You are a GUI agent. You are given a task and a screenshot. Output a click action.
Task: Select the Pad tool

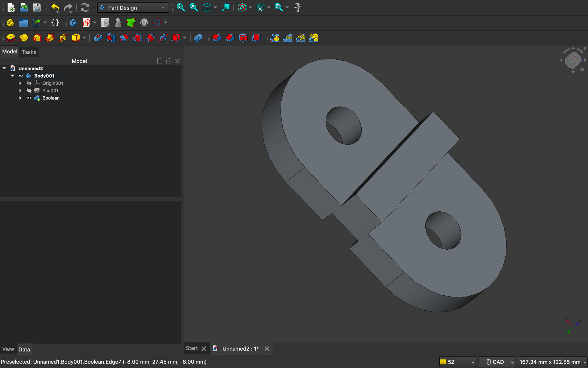10,38
